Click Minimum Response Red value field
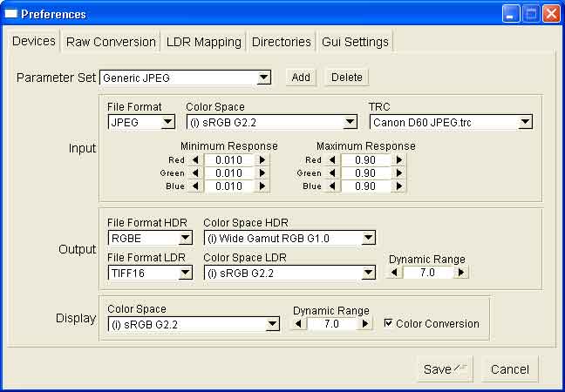This screenshot has height=392, width=565. [x=228, y=159]
